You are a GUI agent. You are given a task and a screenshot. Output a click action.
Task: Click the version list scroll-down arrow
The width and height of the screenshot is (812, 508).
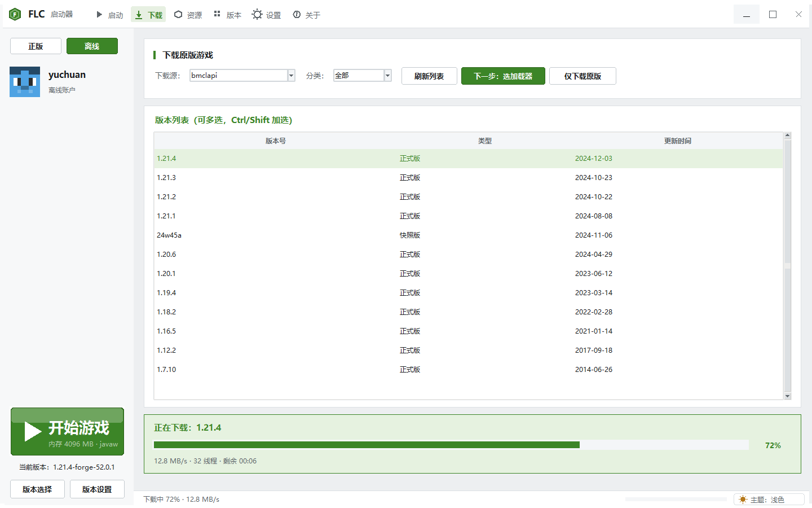coord(788,396)
